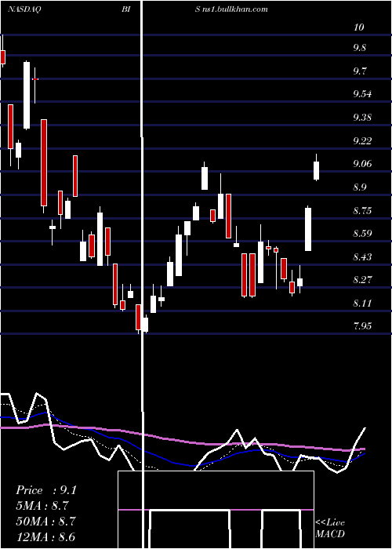Click the 8.11 price axis label

pos(362,304)
